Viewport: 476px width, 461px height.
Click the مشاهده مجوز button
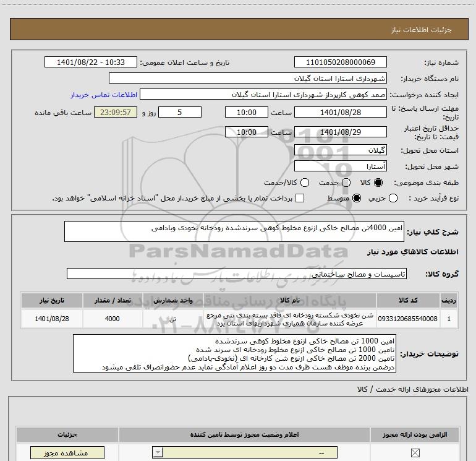[x=67, y=453]
